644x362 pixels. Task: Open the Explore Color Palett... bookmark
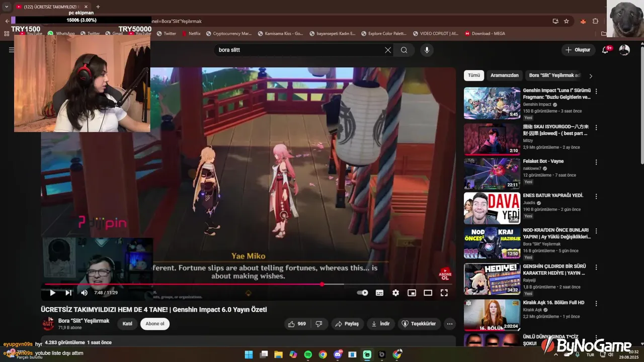[x=383, y=34]
